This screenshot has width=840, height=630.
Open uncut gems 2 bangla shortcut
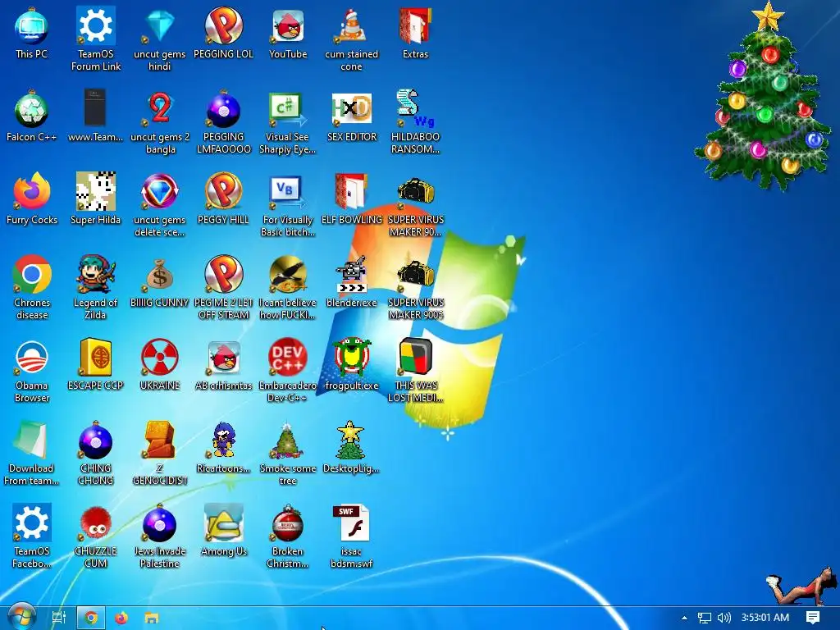160,122
